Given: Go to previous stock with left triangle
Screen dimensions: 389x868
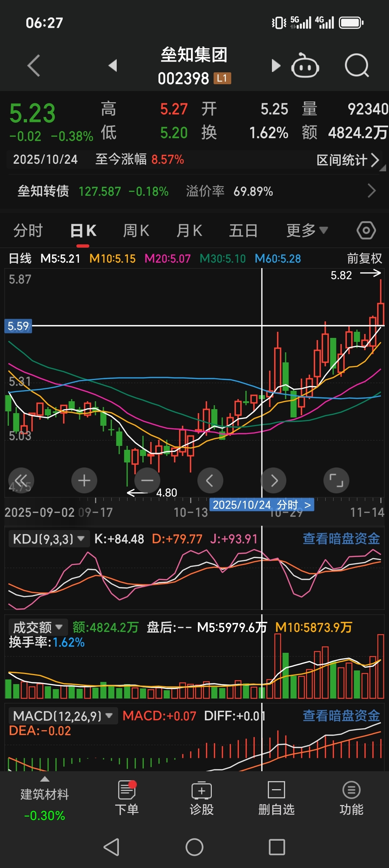Looking at the screenshot, I should click(x=113, y=65).
